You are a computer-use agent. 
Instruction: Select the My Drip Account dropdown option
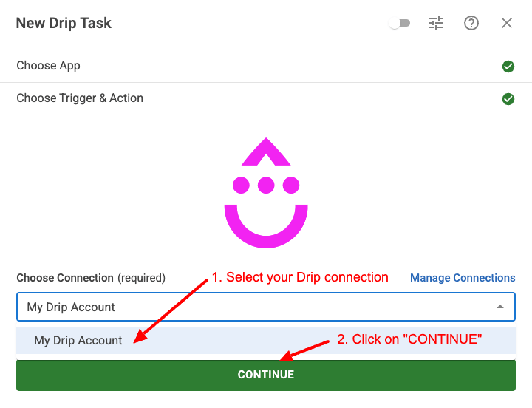click(x=266, y=341)
